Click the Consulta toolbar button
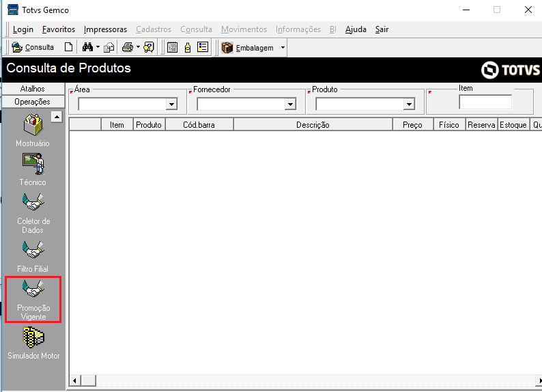The height and width of the screenshot is (392, 542). pos(33,47)
